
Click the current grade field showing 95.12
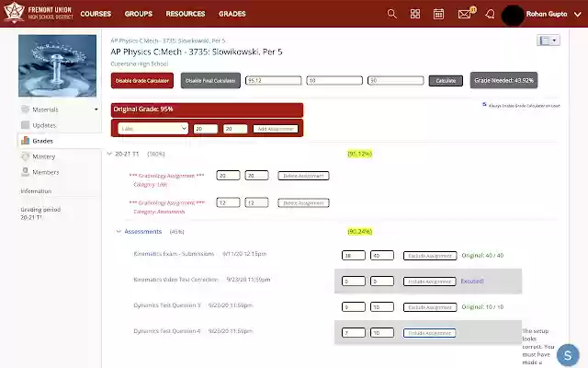pyautogui.click(x=274, y=80)
